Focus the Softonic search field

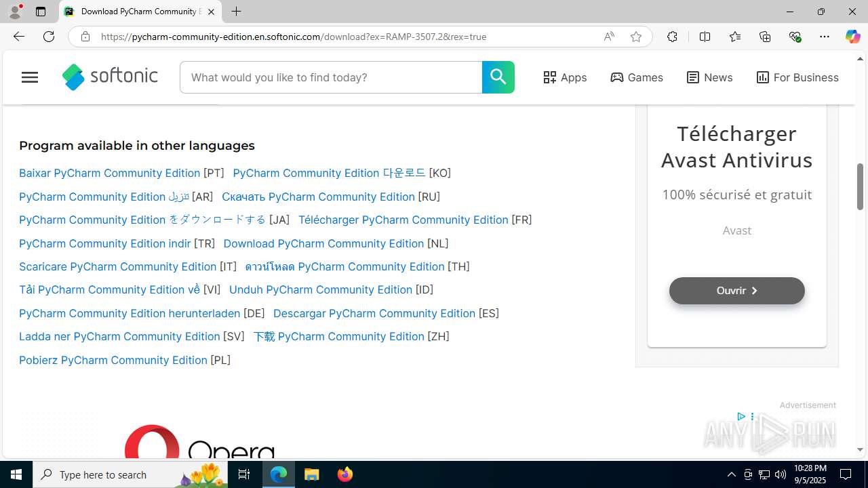[x=331, y=77]
